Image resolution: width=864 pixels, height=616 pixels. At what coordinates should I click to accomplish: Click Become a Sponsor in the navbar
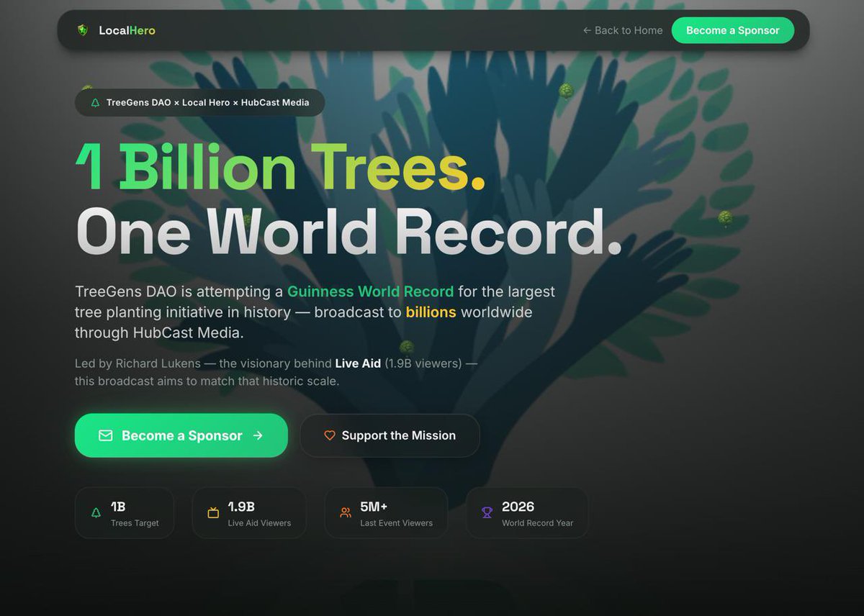pos(733,30)
